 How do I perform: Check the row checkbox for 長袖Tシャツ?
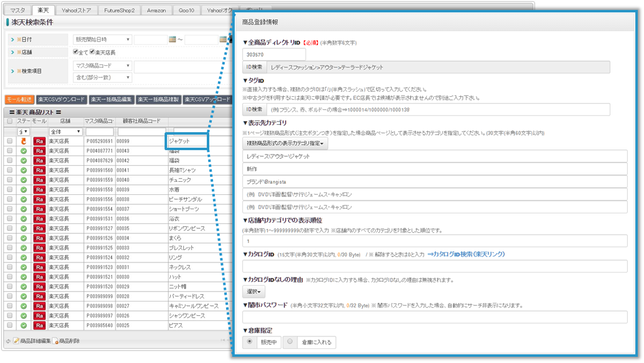(10, 170)
